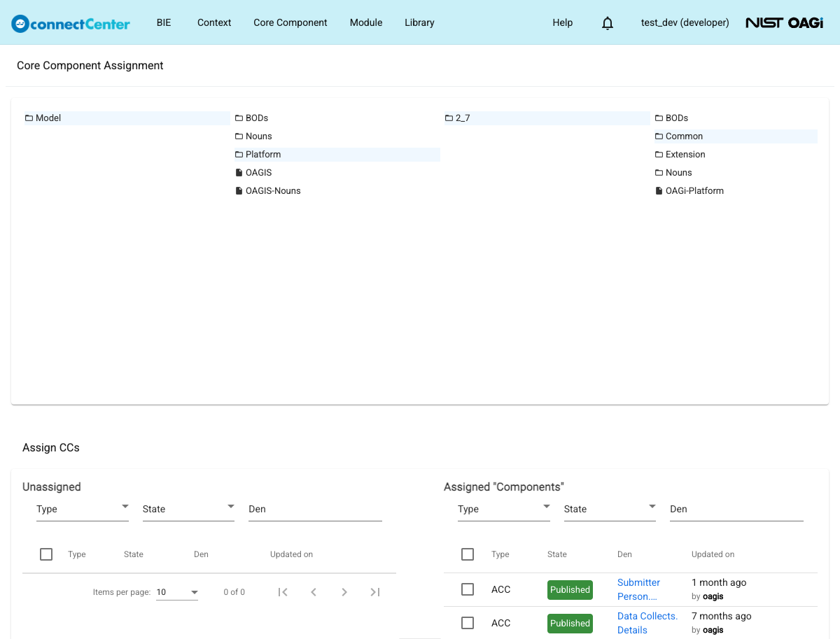
Task: Open test_dev (developer) user menu
Action: (685, 22)
